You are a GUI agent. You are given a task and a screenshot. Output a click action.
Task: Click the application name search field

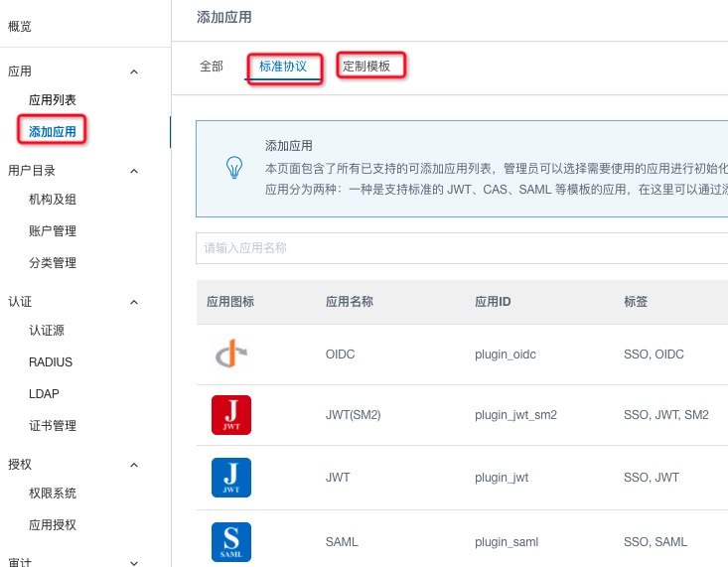(462, 248)
